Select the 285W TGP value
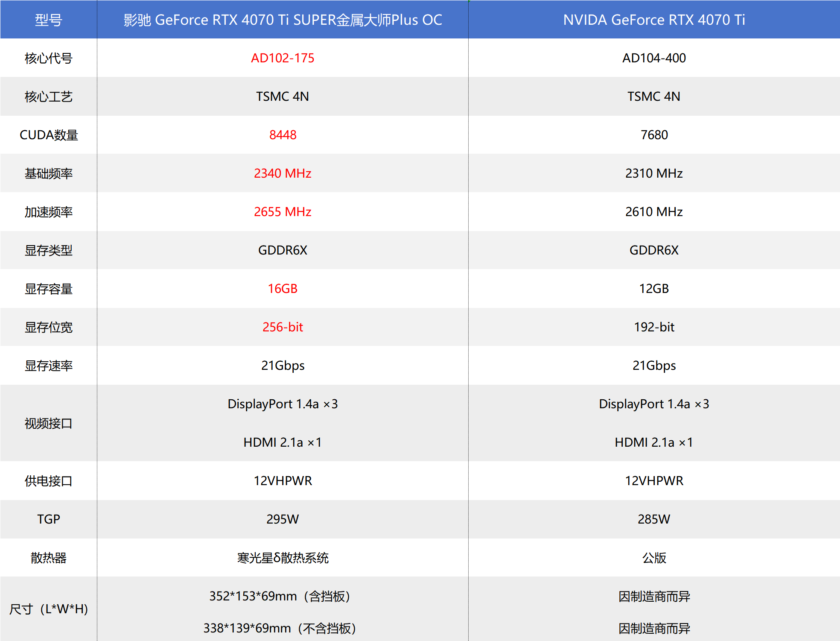The image size is (840, 641). 654,519
